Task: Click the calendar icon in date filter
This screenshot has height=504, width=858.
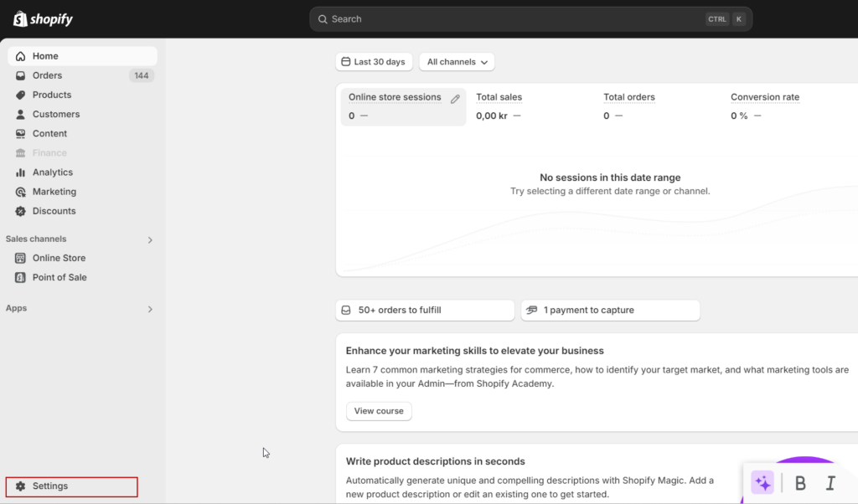Action: tap(346, 62)
